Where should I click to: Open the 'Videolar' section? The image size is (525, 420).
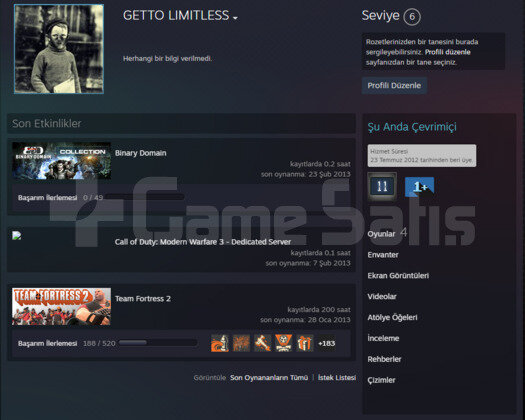coord(382,296)
